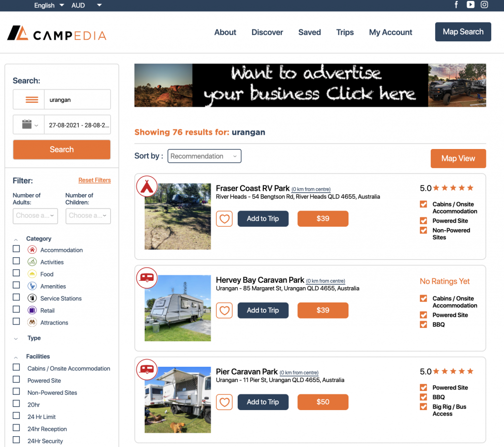The width and height of the screenshot is (504, 447).
Task: Open the Sort by Recommendation dropdown
Action: click(x=204, y=156)
